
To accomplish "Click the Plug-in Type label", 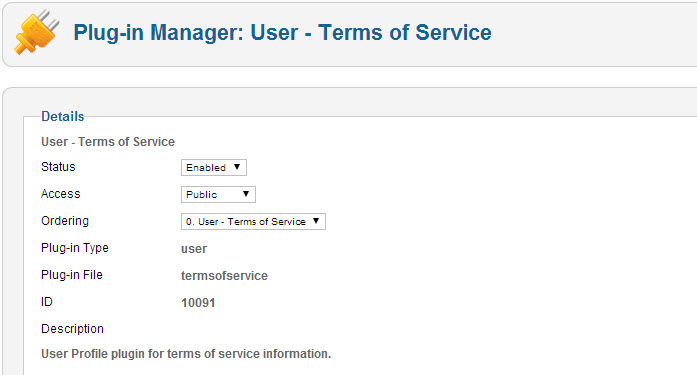I will tap(75, 248).
